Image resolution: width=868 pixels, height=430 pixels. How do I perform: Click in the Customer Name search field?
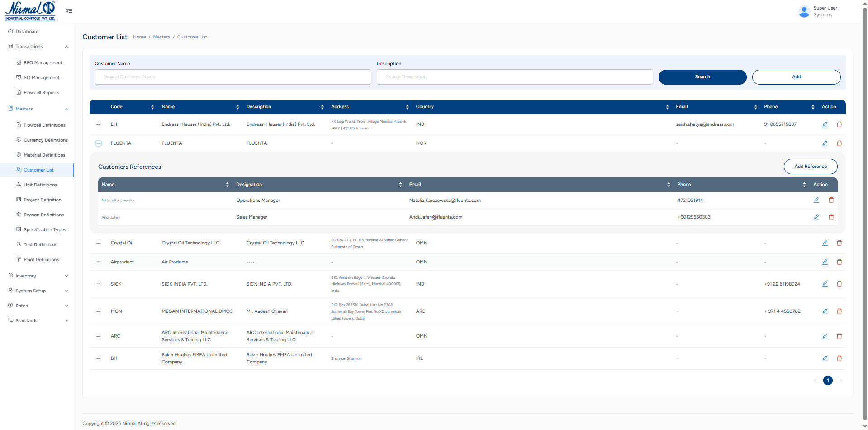(233, 76)
